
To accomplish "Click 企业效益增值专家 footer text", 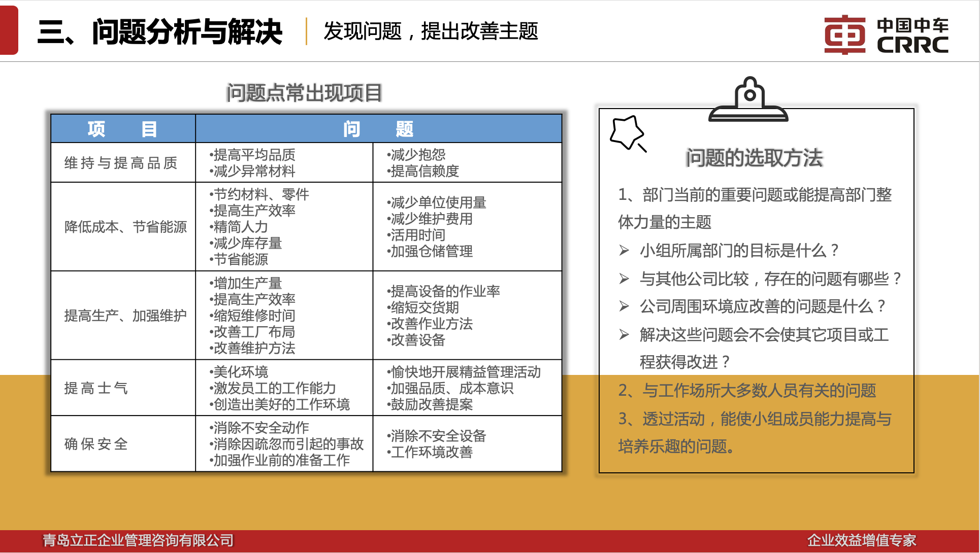I will [x=861, y=540].
